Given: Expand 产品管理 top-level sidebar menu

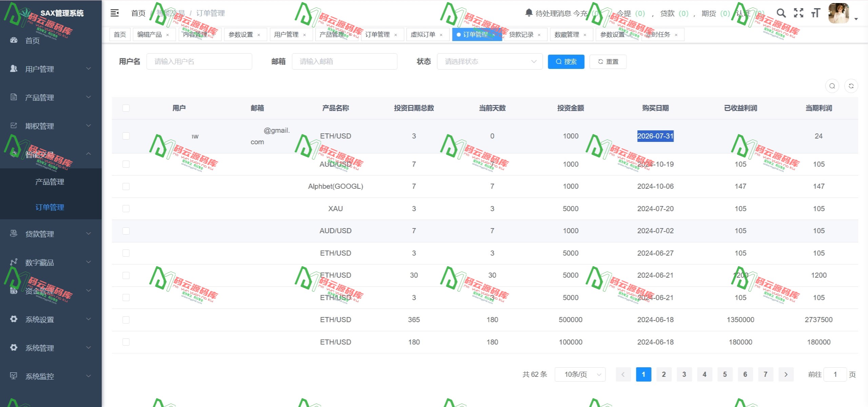Looking at the screenshot, I should pyautogui.click(x=51, y=97).
